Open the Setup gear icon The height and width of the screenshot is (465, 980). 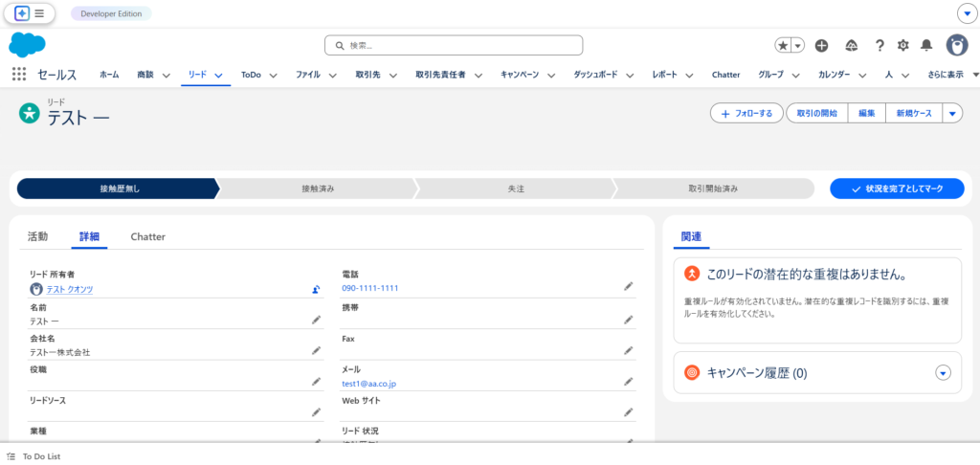point(902,45)
